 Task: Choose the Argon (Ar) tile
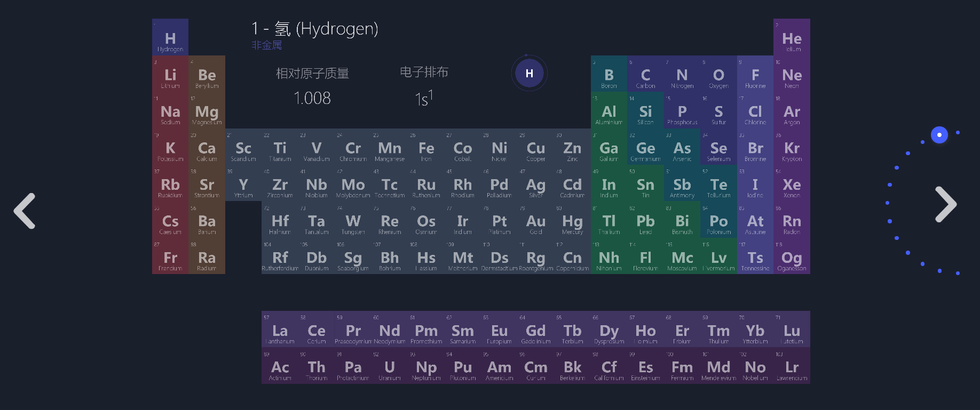(792, 110)
